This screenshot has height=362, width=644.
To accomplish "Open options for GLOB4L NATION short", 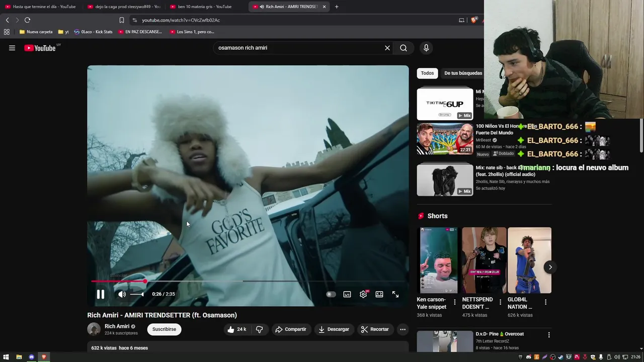I will [545, 302].
